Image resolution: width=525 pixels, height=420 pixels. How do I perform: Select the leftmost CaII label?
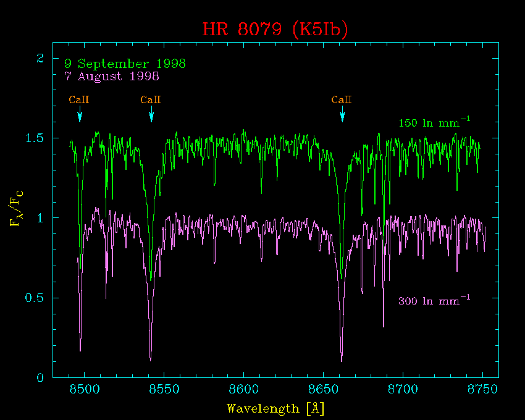click(79, 100)
